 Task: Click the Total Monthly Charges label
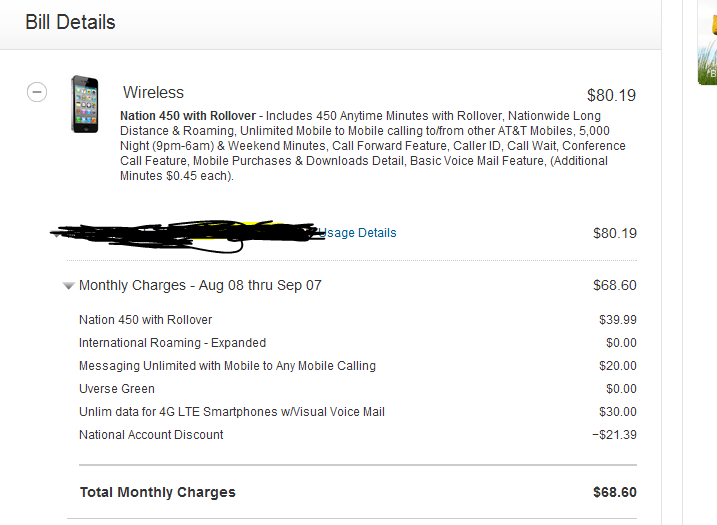pos(157,492)
